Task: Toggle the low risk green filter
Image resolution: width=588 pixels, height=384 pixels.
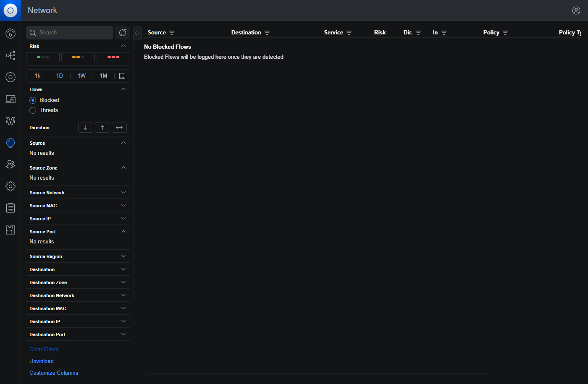Action: [43, 57]
